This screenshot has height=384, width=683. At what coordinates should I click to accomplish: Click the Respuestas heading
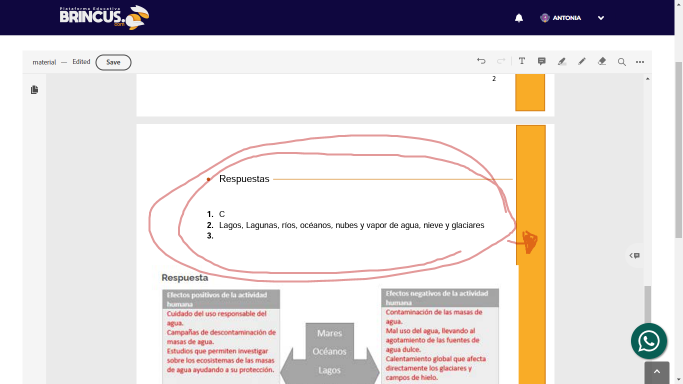pyautogui.click(x=244, y=179)
